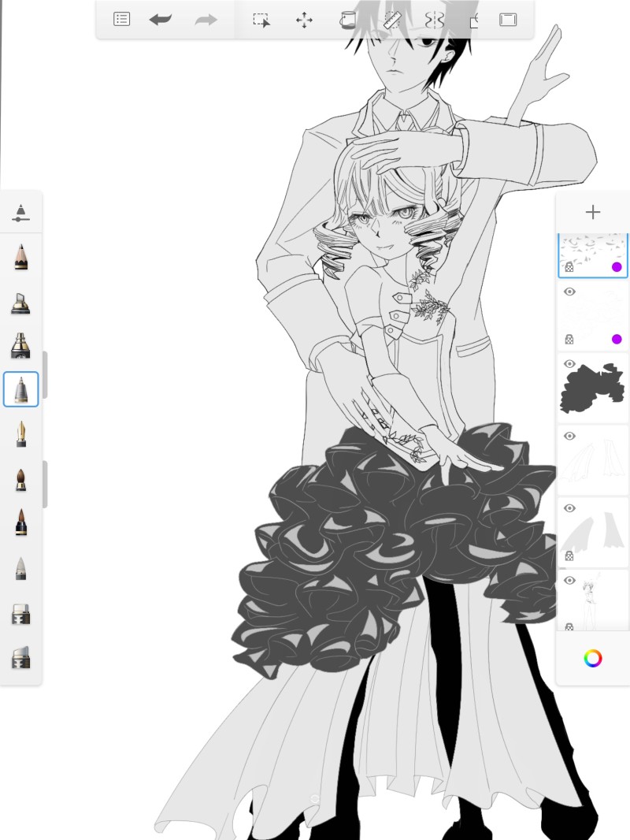
Task: Choose the gold fountain pen nib
Action: 20,433
